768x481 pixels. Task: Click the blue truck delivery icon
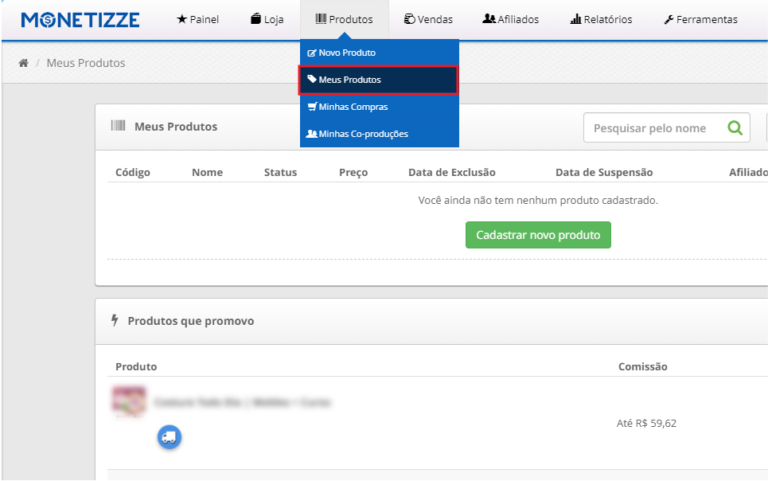point(169,436)
